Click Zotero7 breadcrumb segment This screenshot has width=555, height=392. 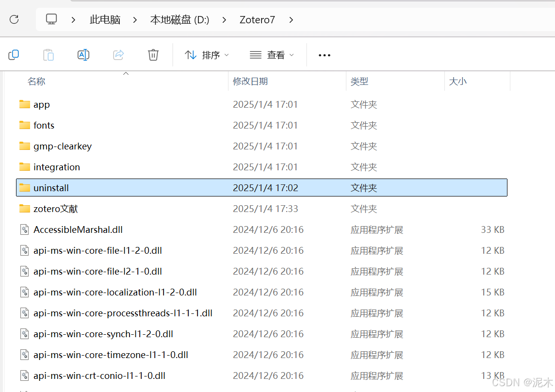coord(257,20)
